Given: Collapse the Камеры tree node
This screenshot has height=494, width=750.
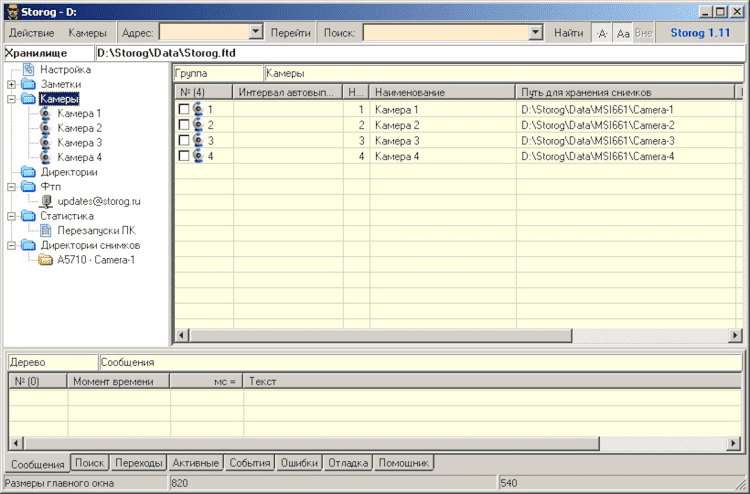Looking at the screenshot, I should pyautogui.click(x=11, y=99).
